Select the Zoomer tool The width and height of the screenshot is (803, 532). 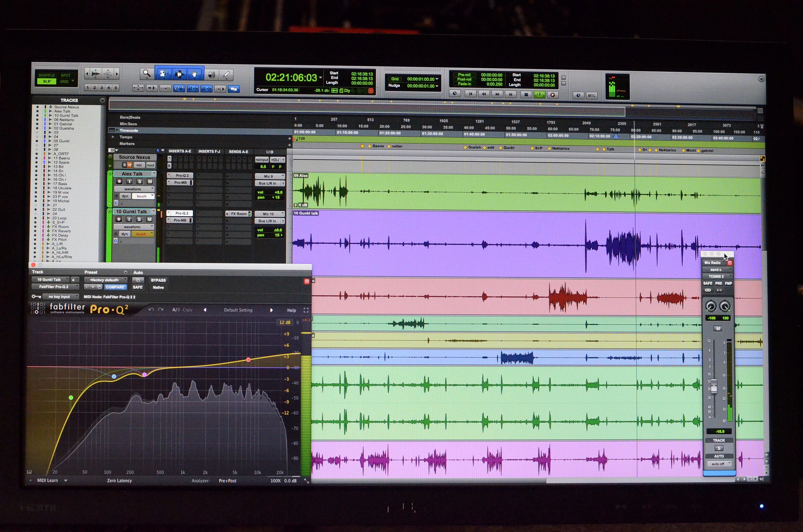147,74
